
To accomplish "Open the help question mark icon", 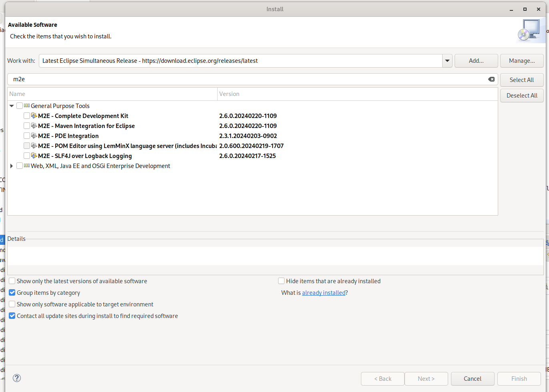I will click(17, 378).
